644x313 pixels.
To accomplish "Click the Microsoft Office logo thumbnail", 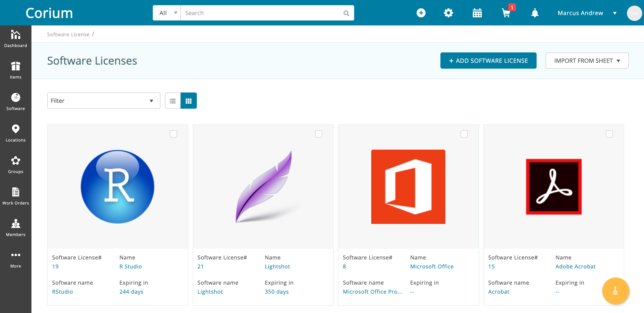I will click(x=408, y=187).
